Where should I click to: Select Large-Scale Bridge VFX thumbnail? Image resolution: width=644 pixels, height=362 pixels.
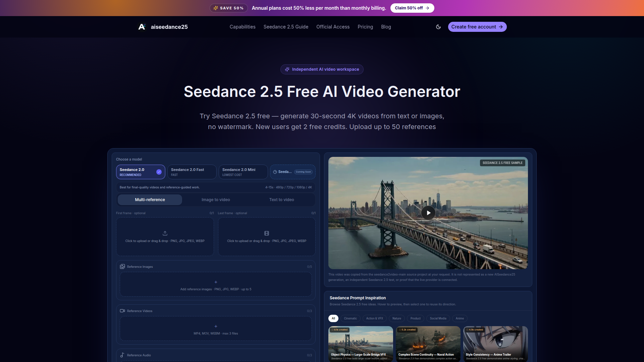click(361, 344)
